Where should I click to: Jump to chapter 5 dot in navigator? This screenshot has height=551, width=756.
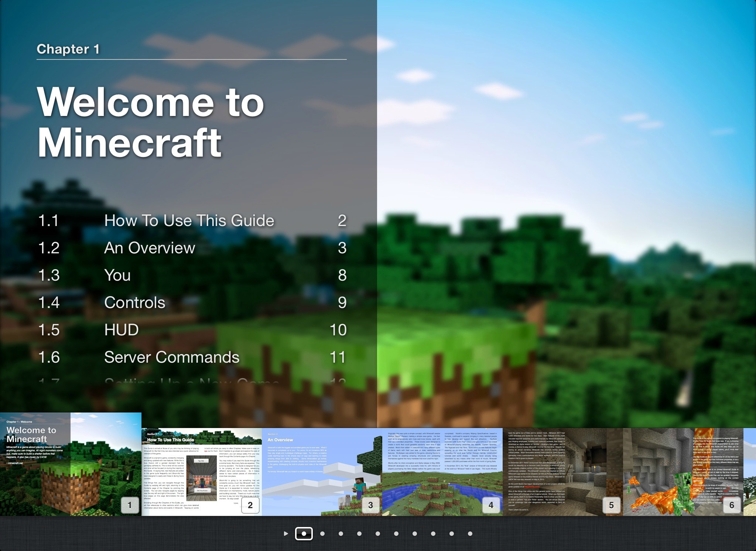378,534
